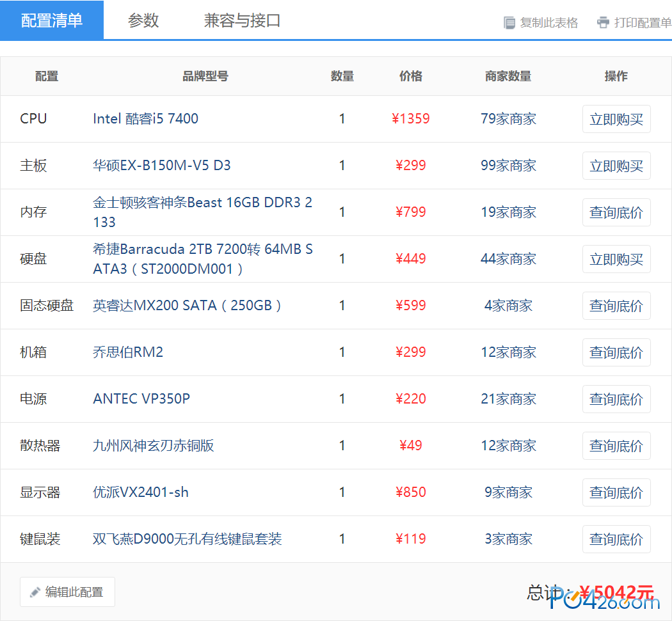The height and width of the screenshot is (621, 672).
Task: Click 立即购买 for 华硕EX-B150M-V5 D3
Action: click(x=616, y=166)
